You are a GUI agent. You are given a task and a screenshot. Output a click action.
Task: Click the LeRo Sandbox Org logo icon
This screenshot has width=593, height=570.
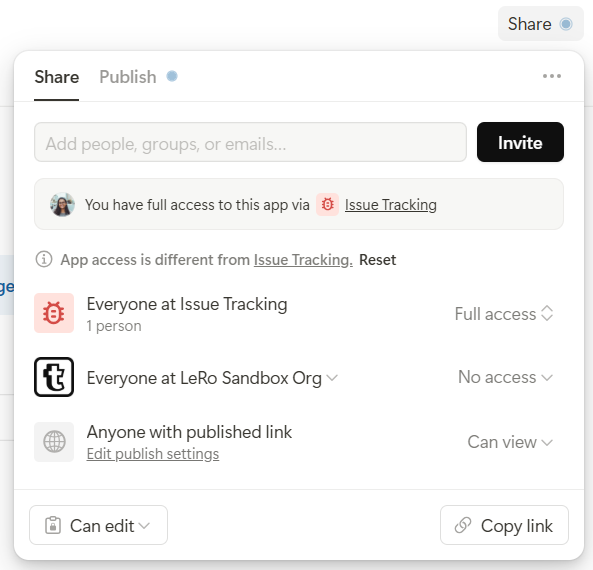coord(54,377)
